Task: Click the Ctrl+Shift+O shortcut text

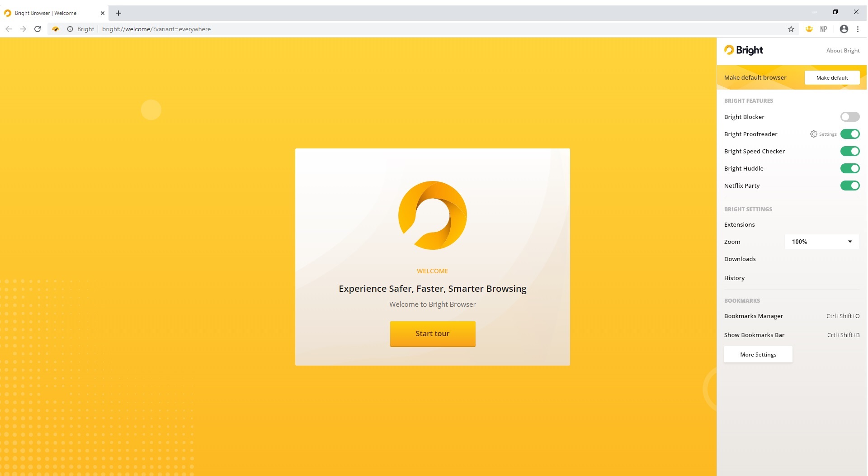Action: [843, 316]
